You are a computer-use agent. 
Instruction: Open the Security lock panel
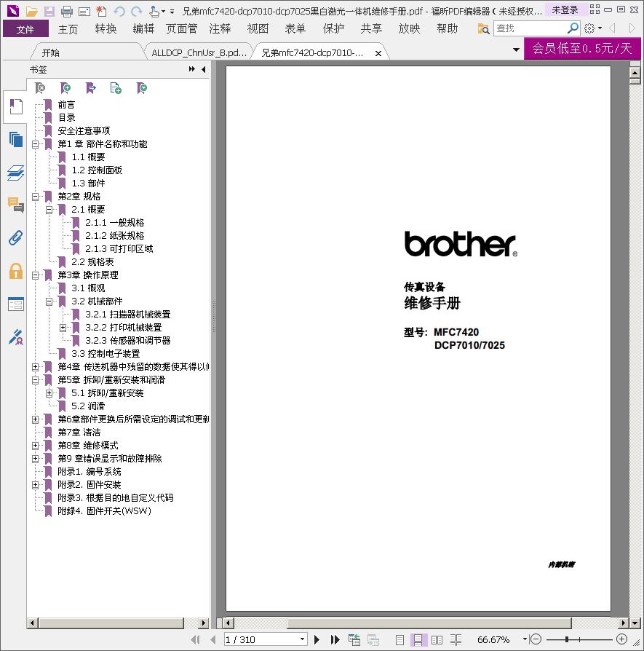pos(16,271)
